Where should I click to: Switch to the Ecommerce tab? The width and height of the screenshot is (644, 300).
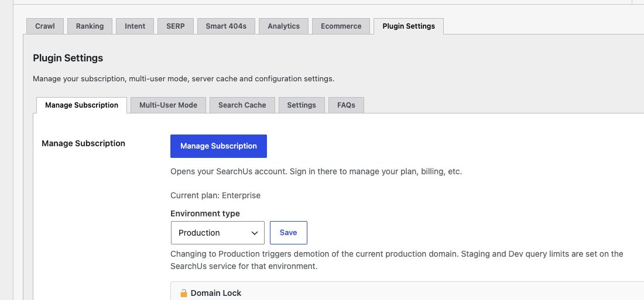[x=341, y=26]
